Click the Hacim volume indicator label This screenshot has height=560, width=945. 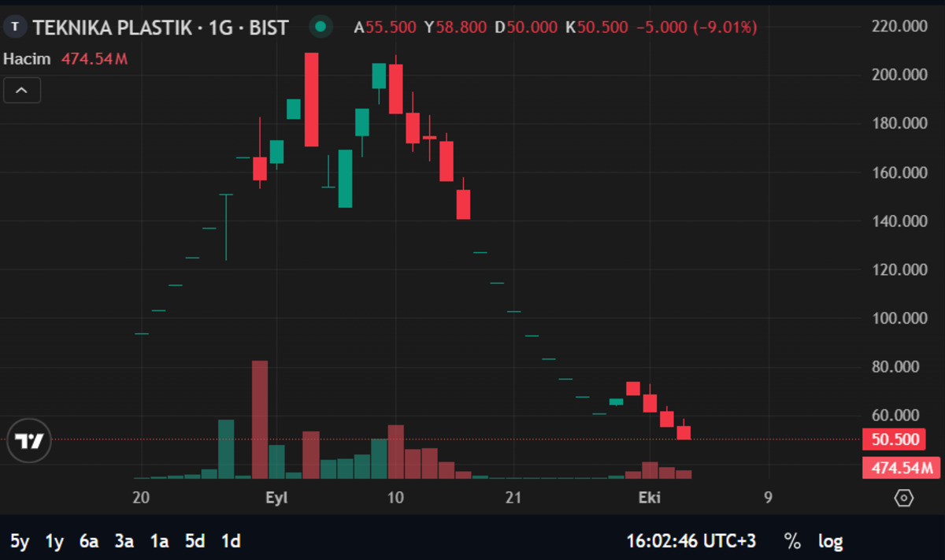pos(27,59)
